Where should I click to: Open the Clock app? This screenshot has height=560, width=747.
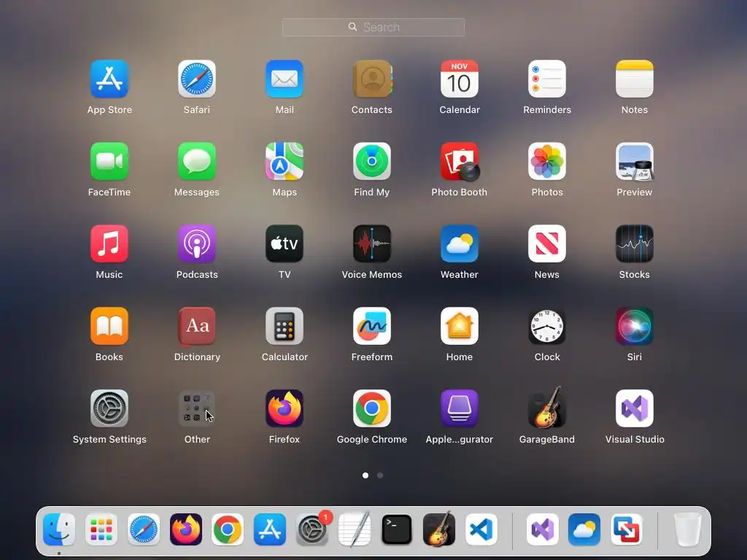pyautogui.click(x=547, y=326)
